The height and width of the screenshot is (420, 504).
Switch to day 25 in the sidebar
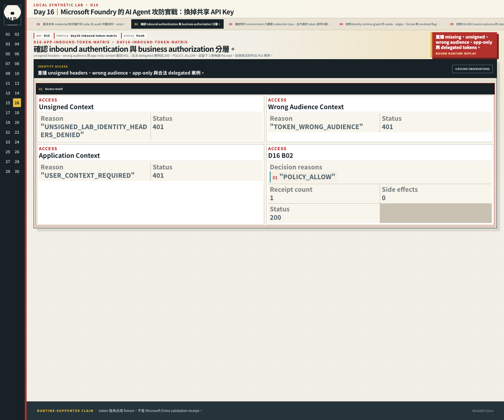[x=8, y=152]
